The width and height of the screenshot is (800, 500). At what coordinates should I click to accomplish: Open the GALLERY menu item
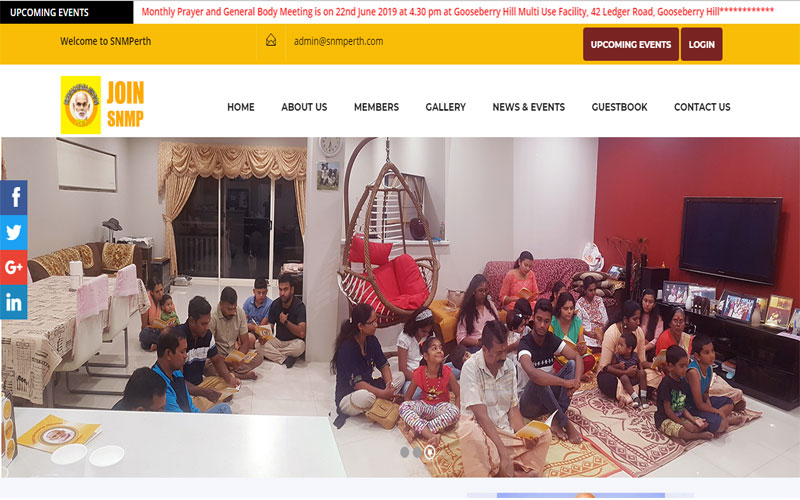pos(445,107)
